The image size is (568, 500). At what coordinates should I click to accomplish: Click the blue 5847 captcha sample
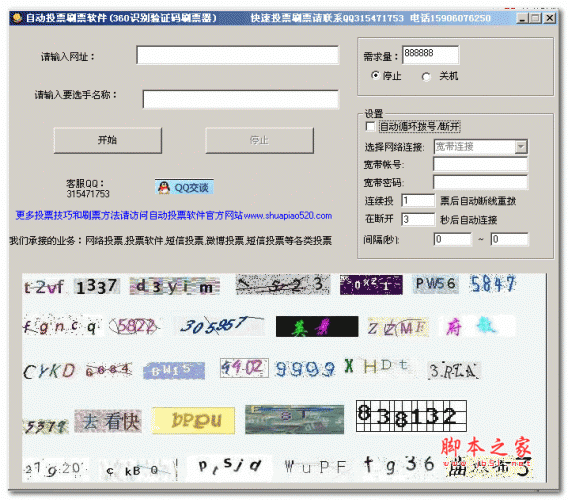pyautogui.click(x=493, y=284)
